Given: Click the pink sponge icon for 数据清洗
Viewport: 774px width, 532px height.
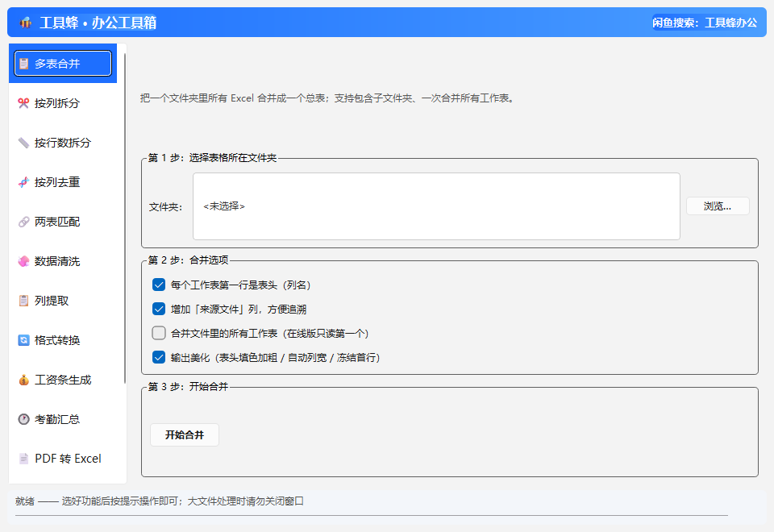Looking at the screenshot, I should [23, 261].
